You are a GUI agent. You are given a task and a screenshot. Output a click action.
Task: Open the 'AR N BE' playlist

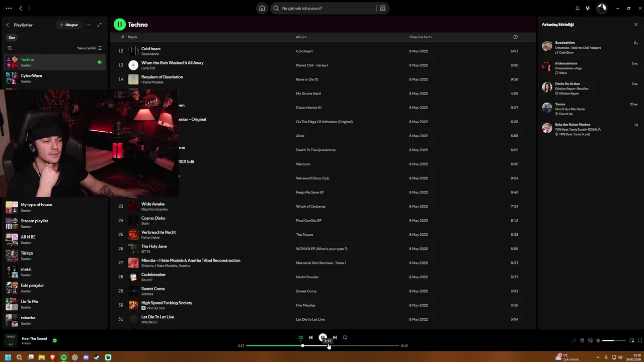[x=55, y=239]
